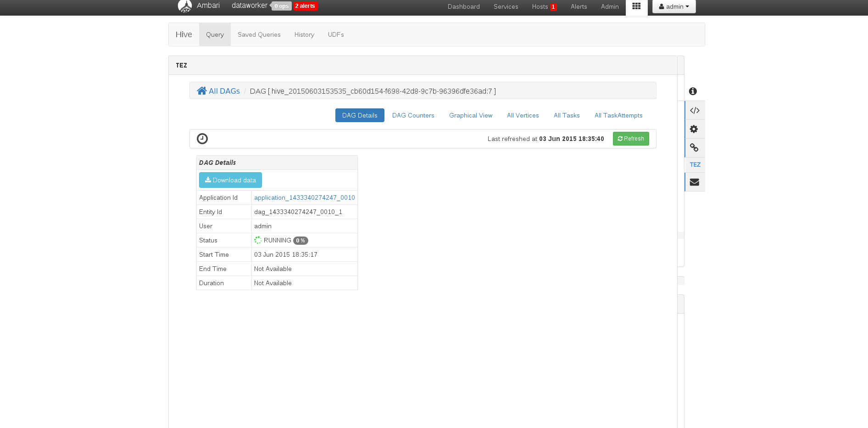
Task: Select the DAG Counters tab
Action: [413, 115]
